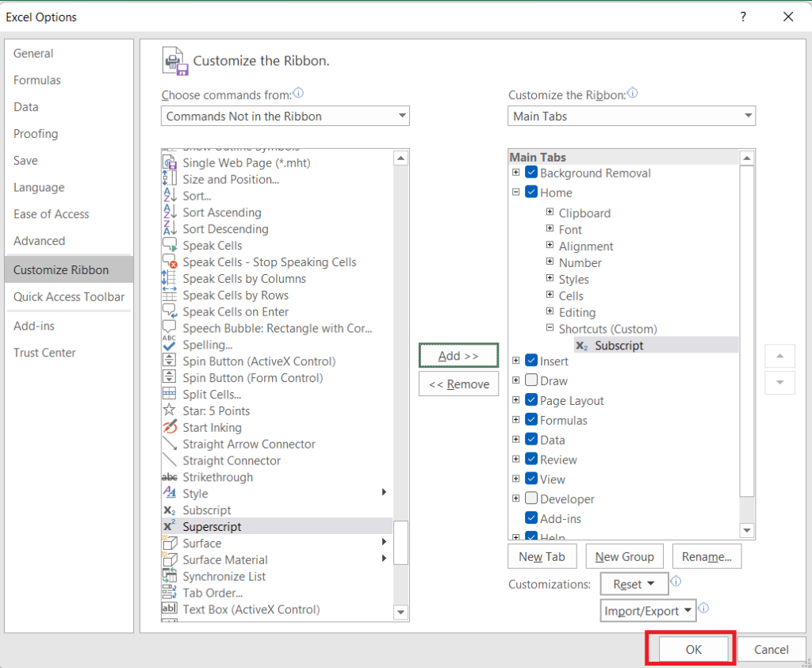
Task: Expand the Font group
Action: tap(550, 228)
